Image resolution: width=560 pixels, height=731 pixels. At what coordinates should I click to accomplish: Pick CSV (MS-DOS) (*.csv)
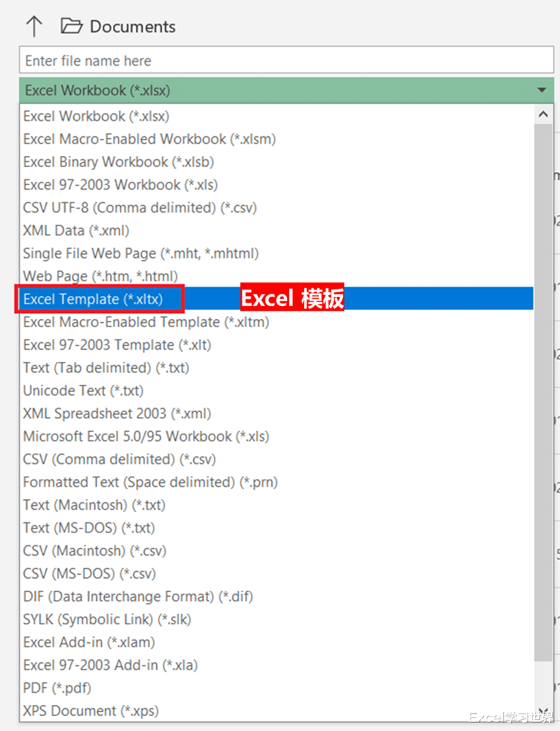tap(277, 573)
